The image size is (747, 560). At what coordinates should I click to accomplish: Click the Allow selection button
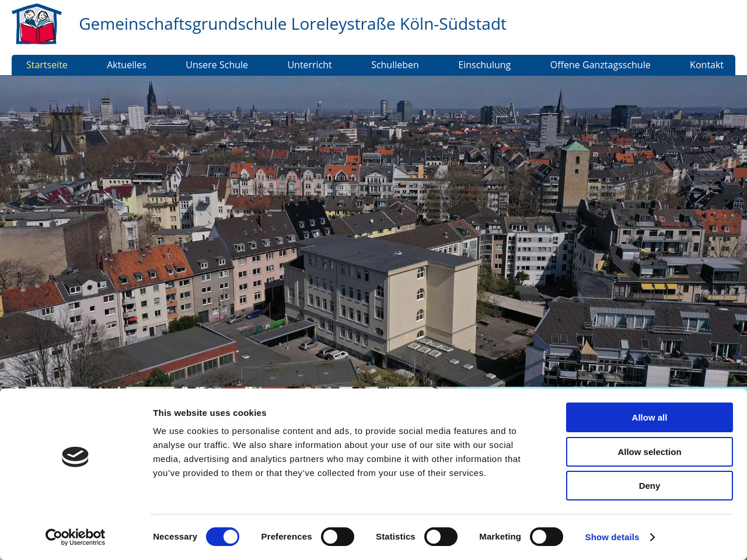point(649,452)
